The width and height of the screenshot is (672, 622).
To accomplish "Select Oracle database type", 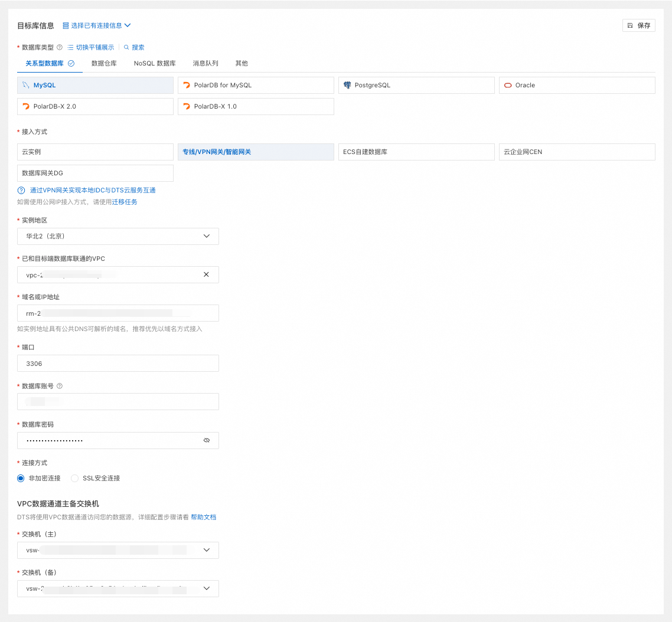I will 577,85.
